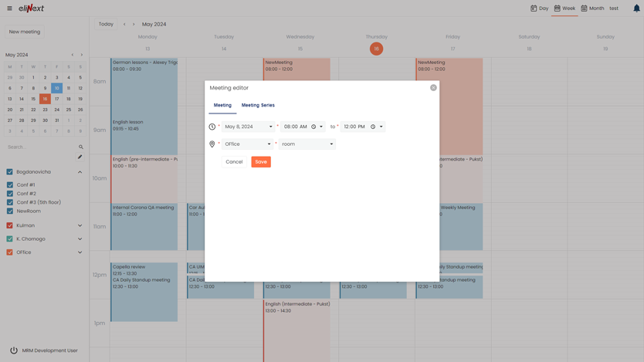Click the Cancel button
This screenshot has height=362, width=644.
pos(234,162)
